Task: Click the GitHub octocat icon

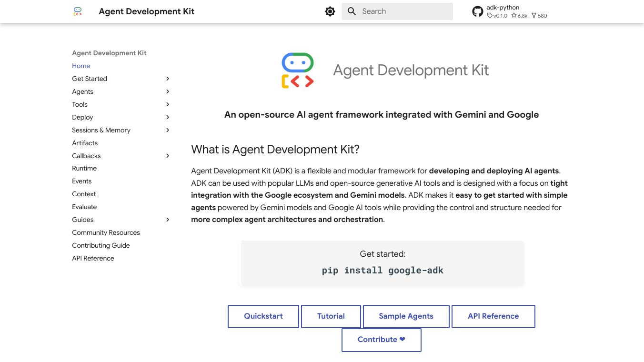Action: pos(478,11)
